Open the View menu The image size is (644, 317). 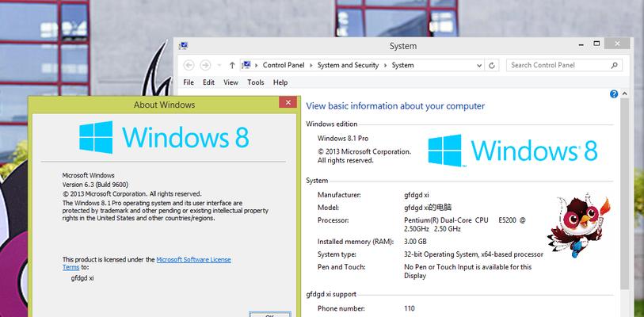pyautogui.click(x=231, y=82)
